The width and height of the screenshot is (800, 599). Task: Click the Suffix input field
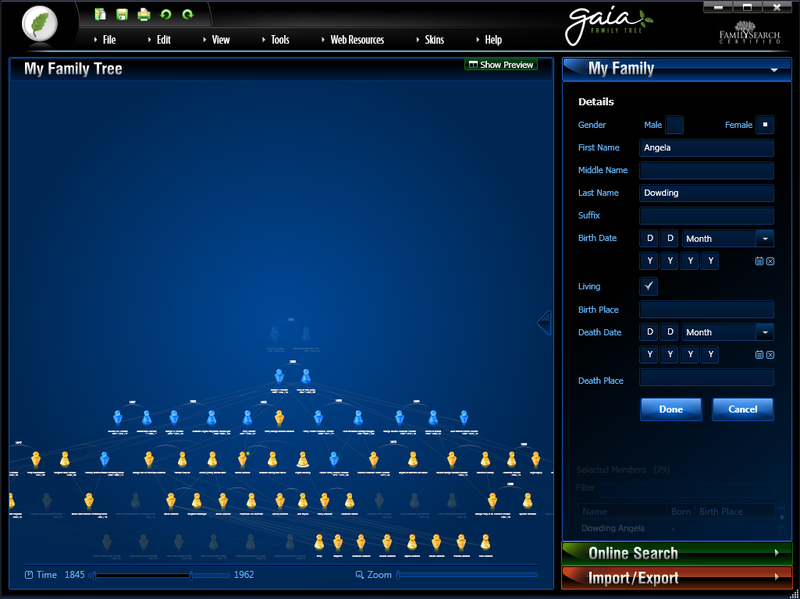707,215
